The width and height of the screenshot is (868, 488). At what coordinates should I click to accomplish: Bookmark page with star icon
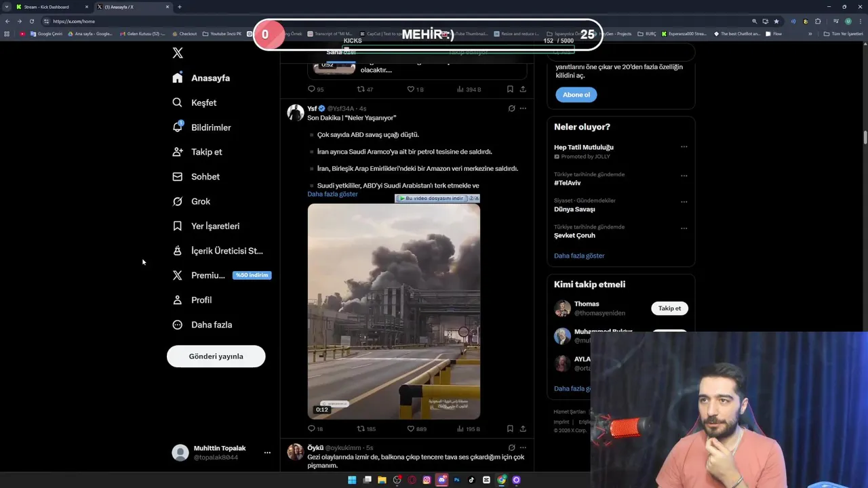pyautogui.click(x=776, y=21)
